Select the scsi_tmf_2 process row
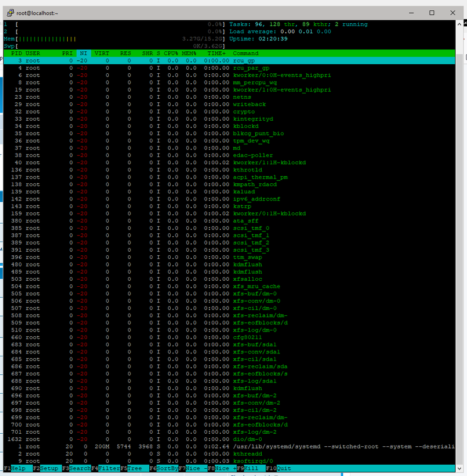 tap(229, 243)
